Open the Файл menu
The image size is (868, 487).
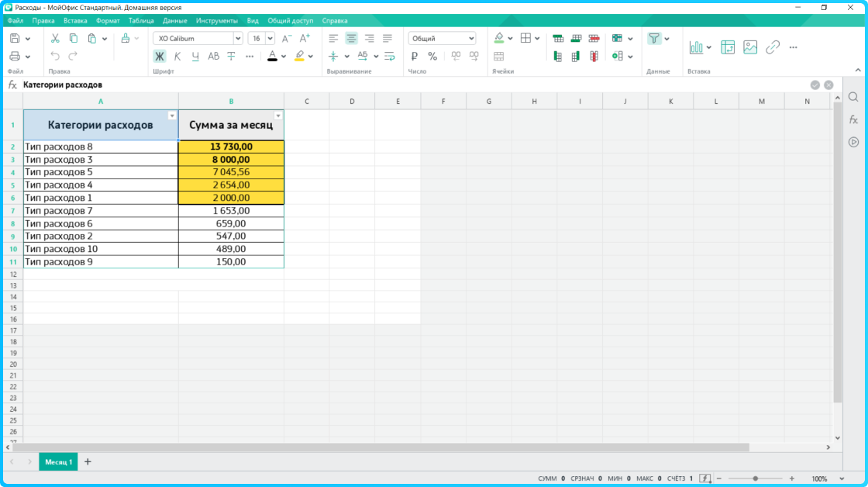click(15, 20)
